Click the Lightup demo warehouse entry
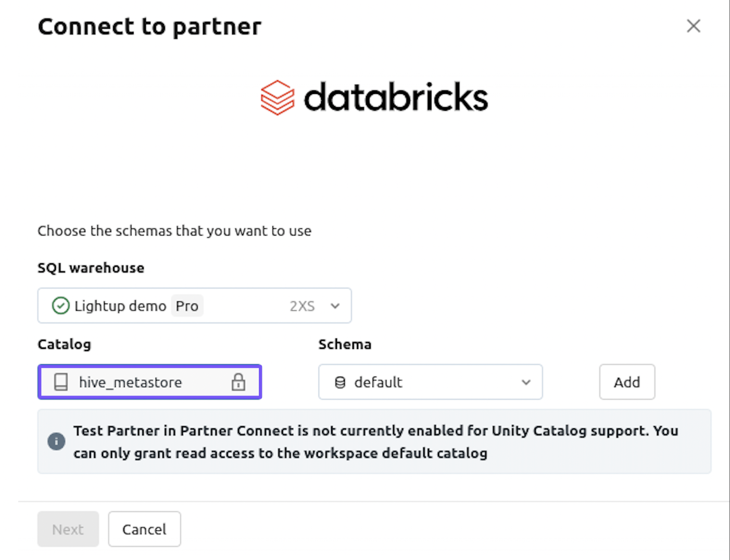The image size is (730, 560). pyautogui.click(x=121, y=306)
